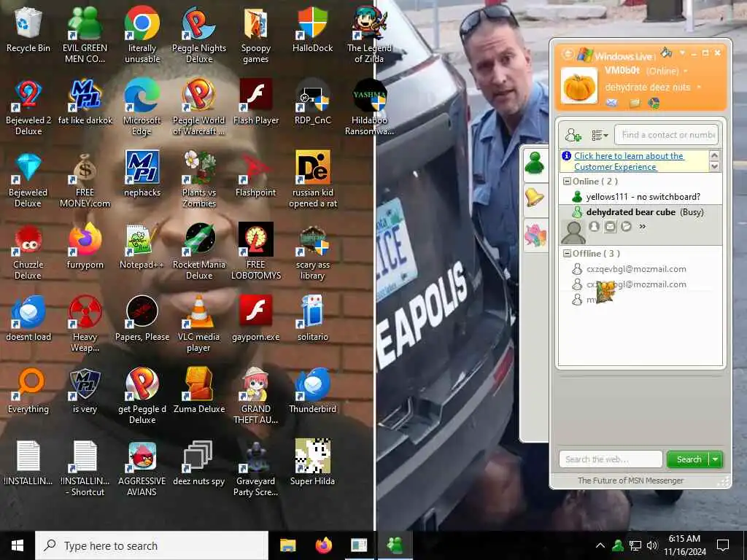
Task: Select the nephacks desktop icon
Action: (142, 174)
